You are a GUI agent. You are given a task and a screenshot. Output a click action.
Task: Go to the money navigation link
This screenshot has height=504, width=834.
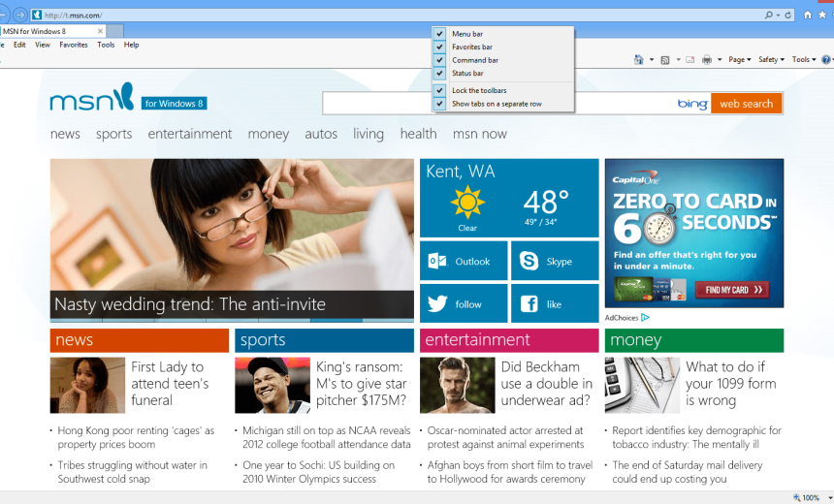(x=268, y=134)
